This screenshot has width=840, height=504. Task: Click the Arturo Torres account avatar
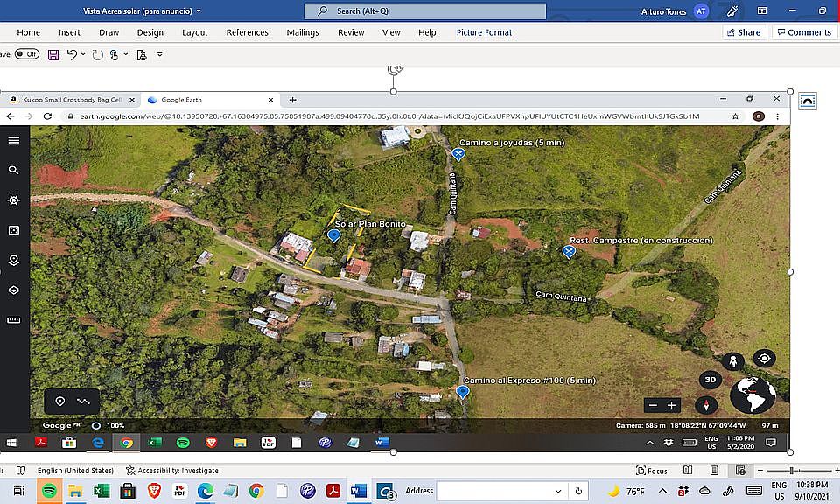click(x=701, y=10)
